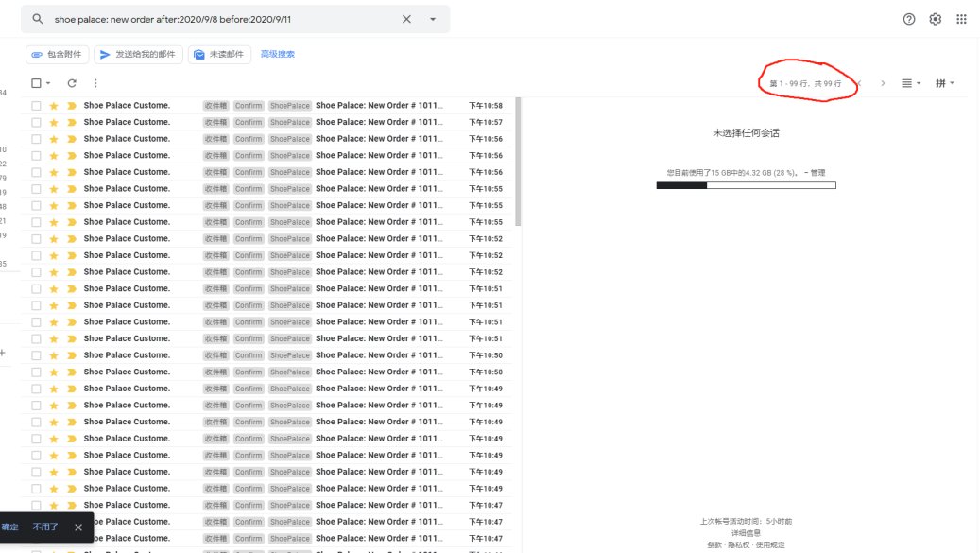
Task: Click the 收件箱 label on the 下午10:58 email
Action: [x=215, y=106]
